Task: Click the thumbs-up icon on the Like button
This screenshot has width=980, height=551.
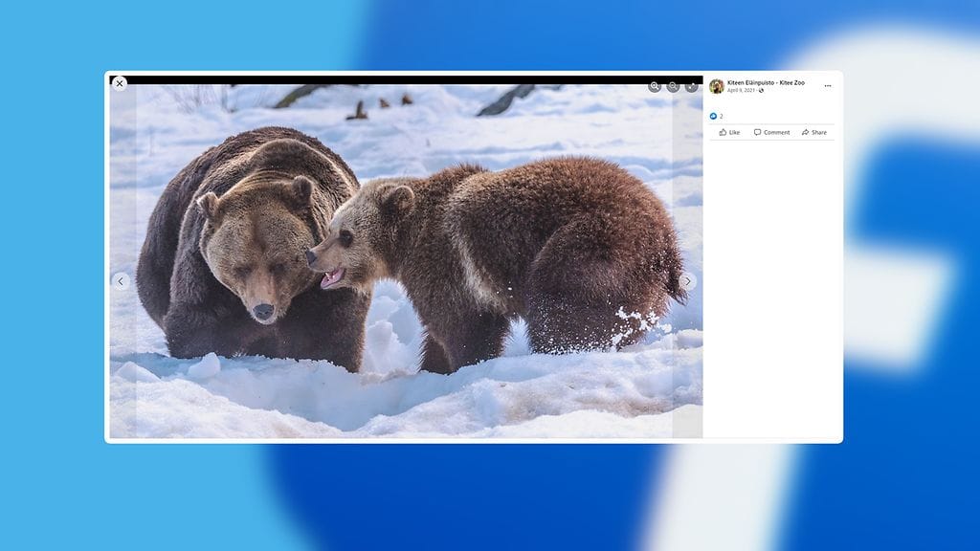Action: (723, 132)
